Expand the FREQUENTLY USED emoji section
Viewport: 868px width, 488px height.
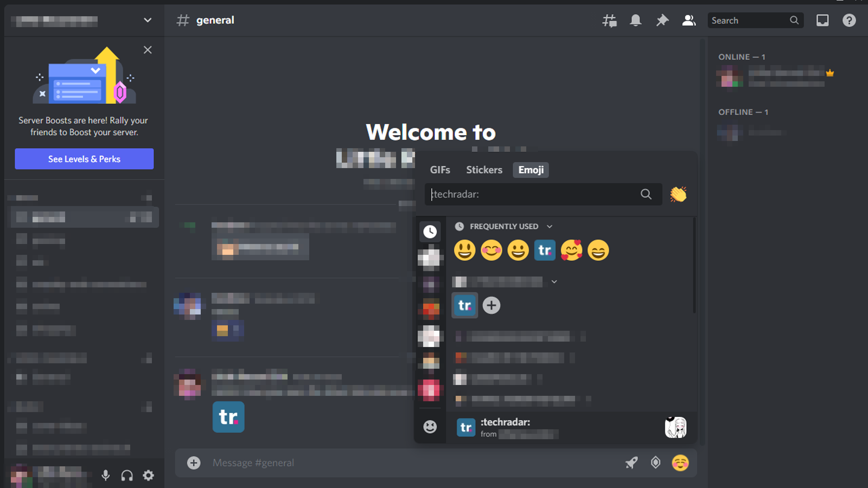(x=550, y=226)
